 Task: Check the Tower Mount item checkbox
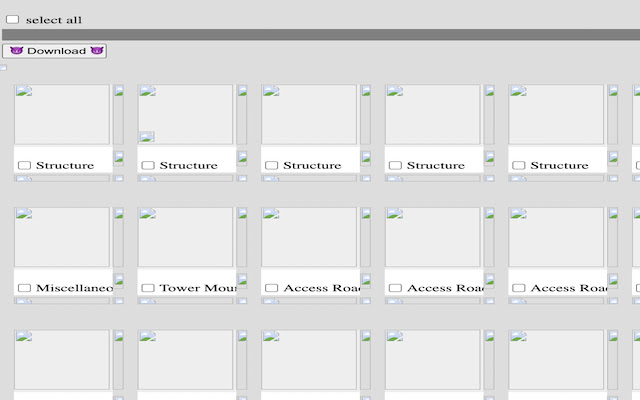[148, 288]
